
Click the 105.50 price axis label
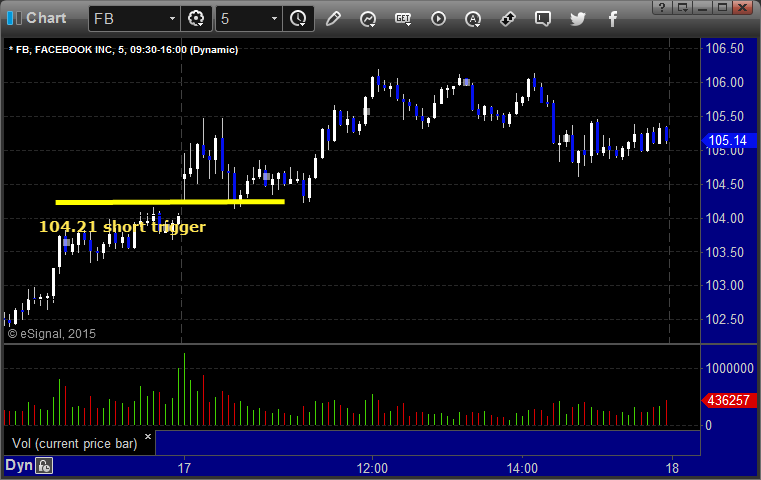pyautogui.click(x=725, y=116)
